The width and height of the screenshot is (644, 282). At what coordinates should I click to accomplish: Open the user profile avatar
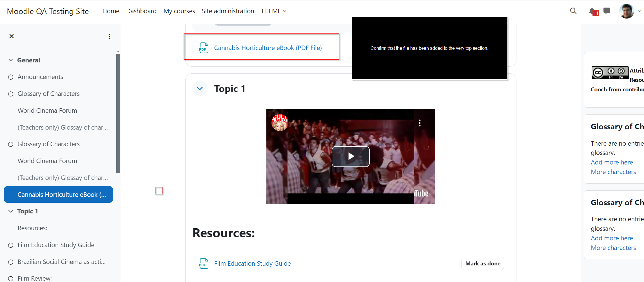[x=626, y=11]
